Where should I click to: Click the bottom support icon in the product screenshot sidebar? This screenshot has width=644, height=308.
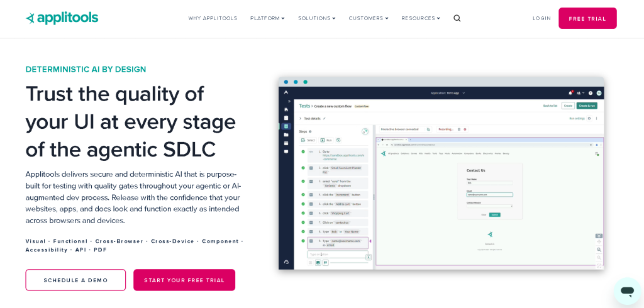click(x=286, y=262)
